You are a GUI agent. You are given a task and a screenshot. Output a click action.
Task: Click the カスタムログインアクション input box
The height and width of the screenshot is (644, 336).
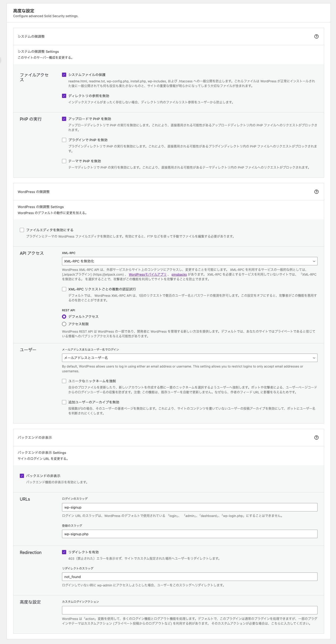pyautogui.click(x=189, y=610)
